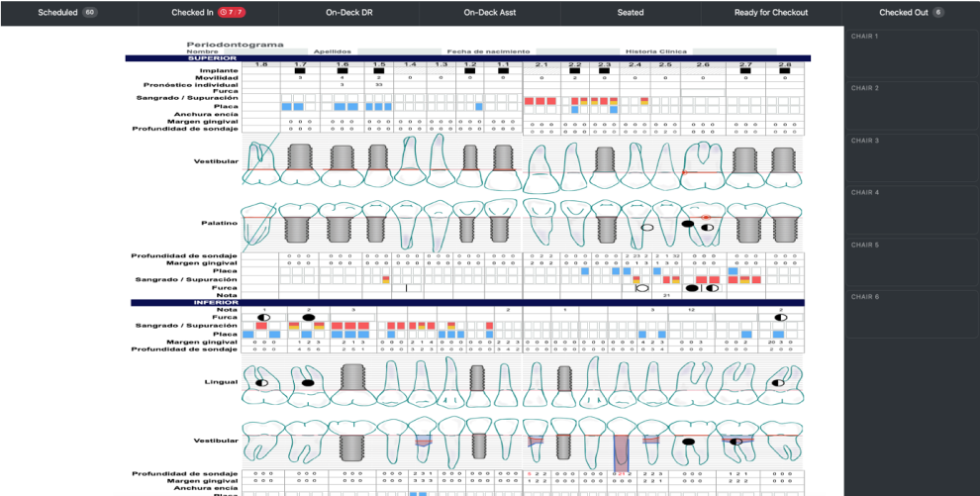Click half-filled Furca circle under inferior Nota 1
The image size is (980, 496).
coord(263,318)
